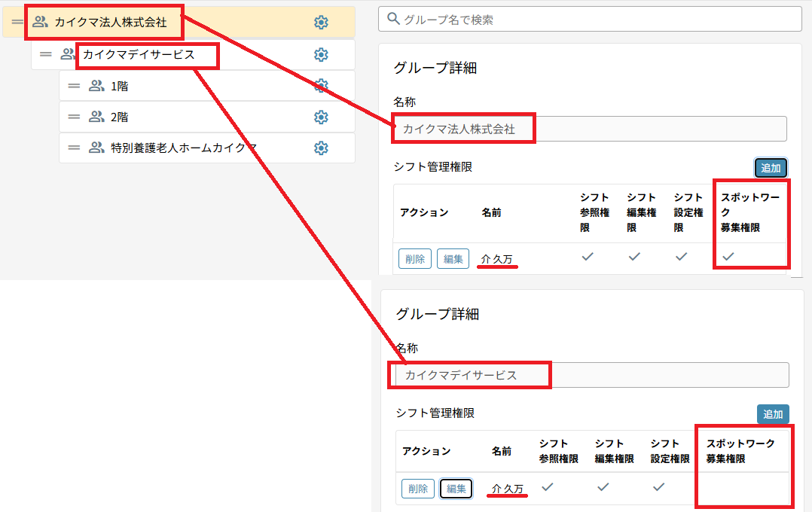Click drag handle of 1階 row
The width and height of the screenshot is (812, 512).
[x=74, y=86]
